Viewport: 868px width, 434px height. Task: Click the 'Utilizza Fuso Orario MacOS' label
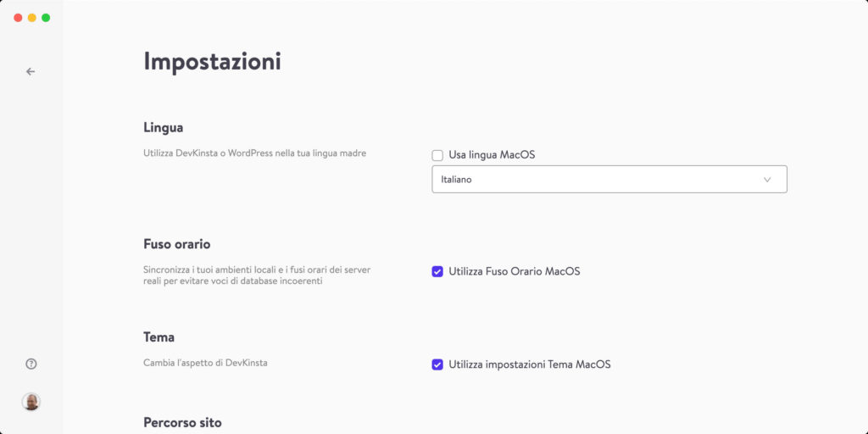[515, 271]
